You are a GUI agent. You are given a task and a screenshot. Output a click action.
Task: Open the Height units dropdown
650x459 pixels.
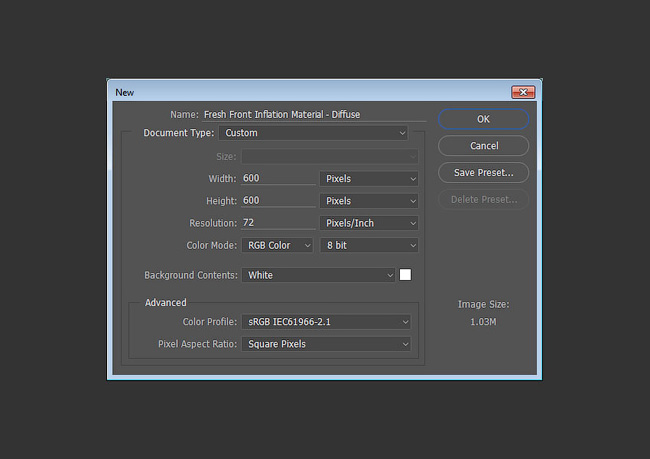(369, 201)
